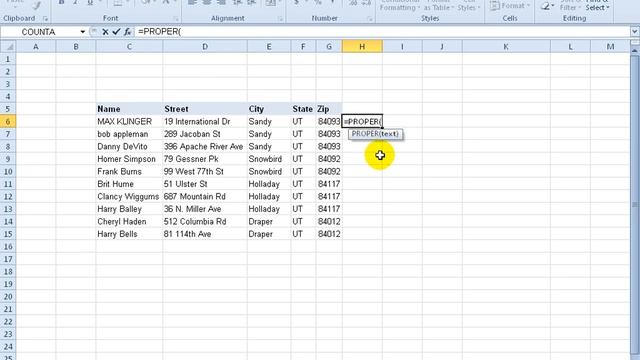Toggle Underline formatting in the Font group
Image resolution: width=640 pixels, height=360 pixels.
tap(90, 2)
